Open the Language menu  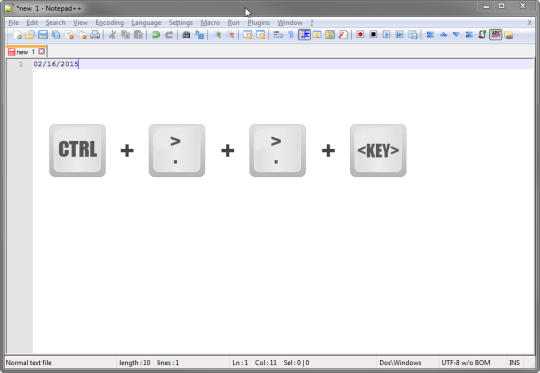(x=146, y=23)
